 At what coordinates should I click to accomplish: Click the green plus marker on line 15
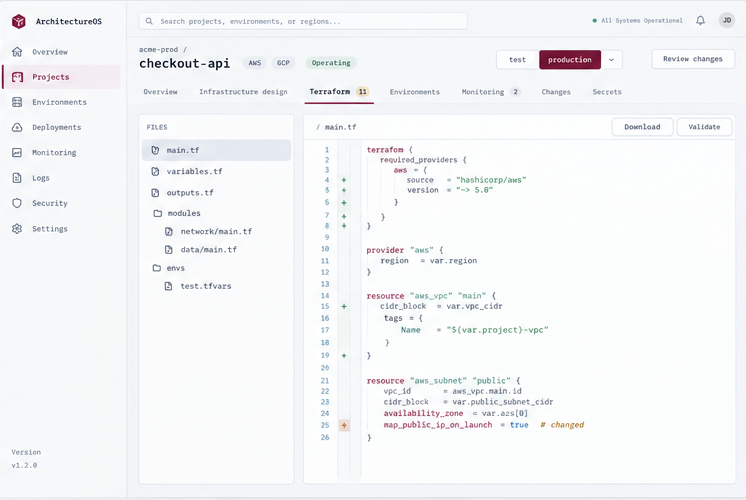[x=344, y=306]
